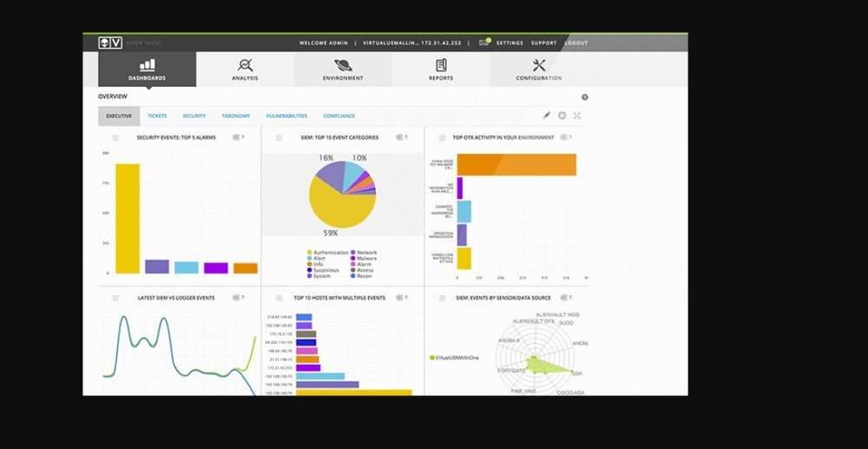Click the Logout link

[575, 43]
